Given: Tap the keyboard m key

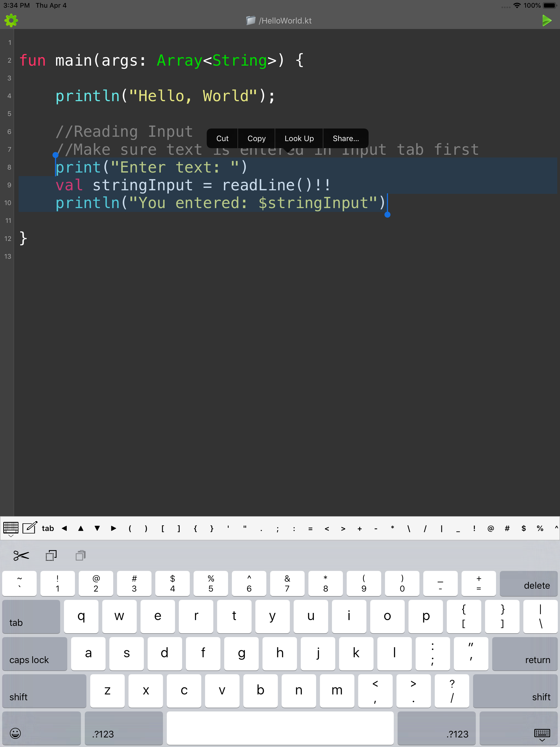Looking at the screenshot, I should pyautogui.click(x=337, y=691).
